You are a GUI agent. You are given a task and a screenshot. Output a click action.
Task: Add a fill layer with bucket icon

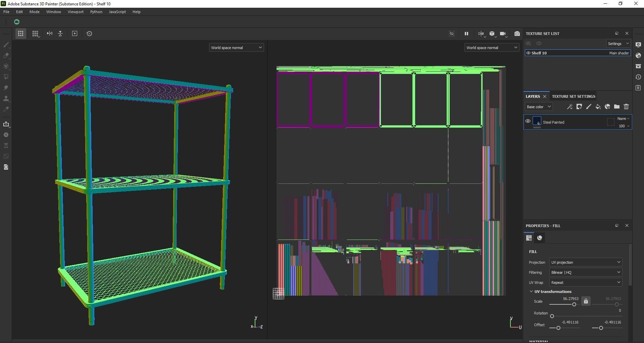pyautogui.click(x=598, y=107)
